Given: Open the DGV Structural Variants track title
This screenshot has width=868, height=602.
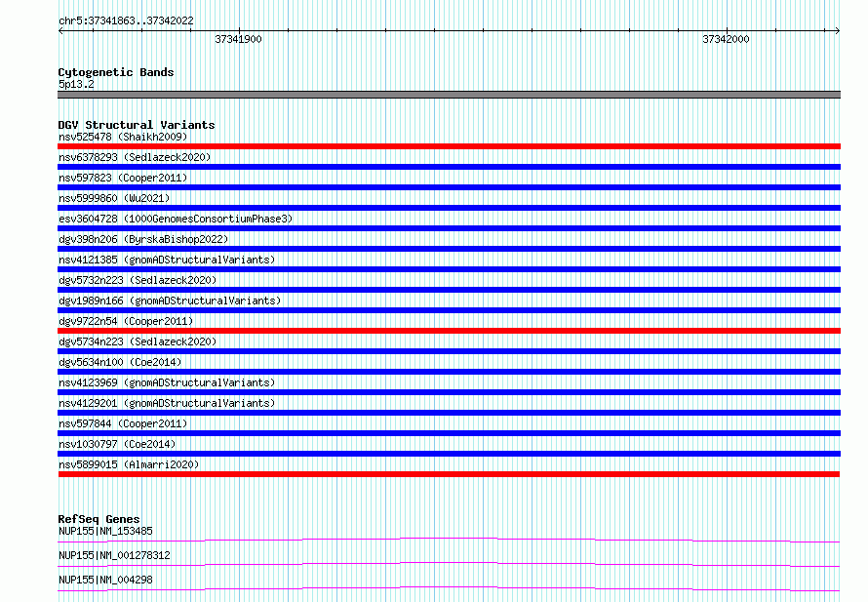Looking at the screenshot, I should point(137,125).
